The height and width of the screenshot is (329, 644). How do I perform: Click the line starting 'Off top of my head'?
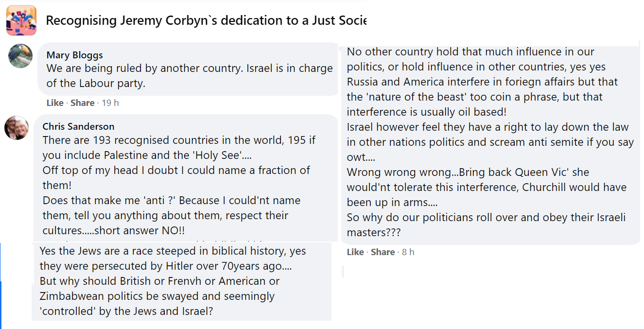tap(176, 171)
